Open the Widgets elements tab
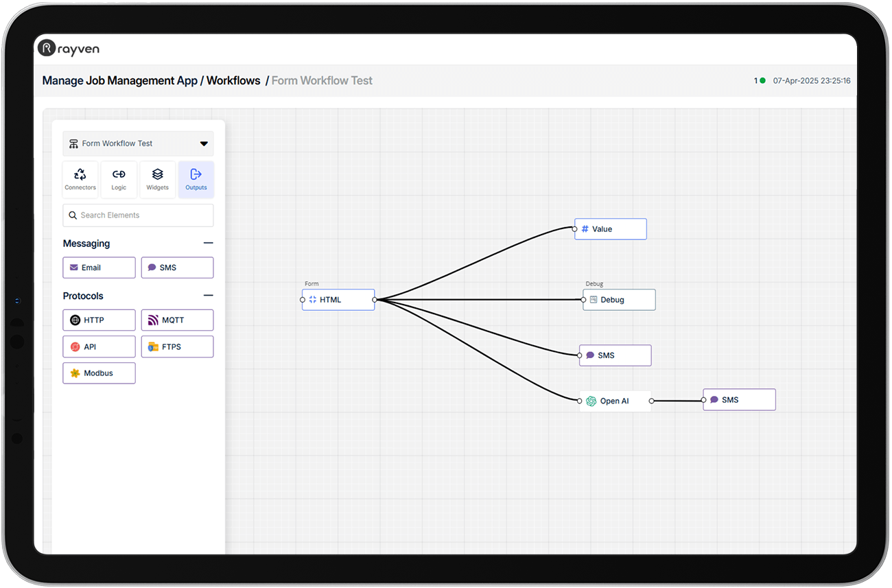892x588 pixels. tap(157, 179)
